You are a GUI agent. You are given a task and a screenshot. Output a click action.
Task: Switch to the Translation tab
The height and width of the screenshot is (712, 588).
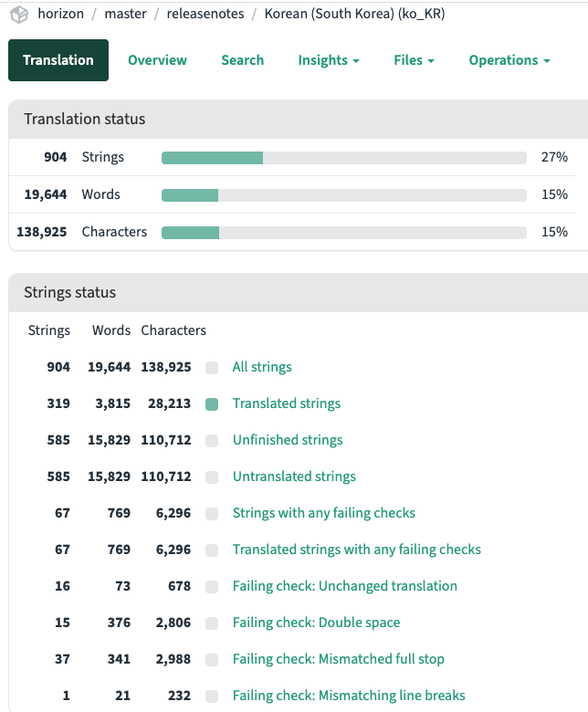click(x=58, y=60)
